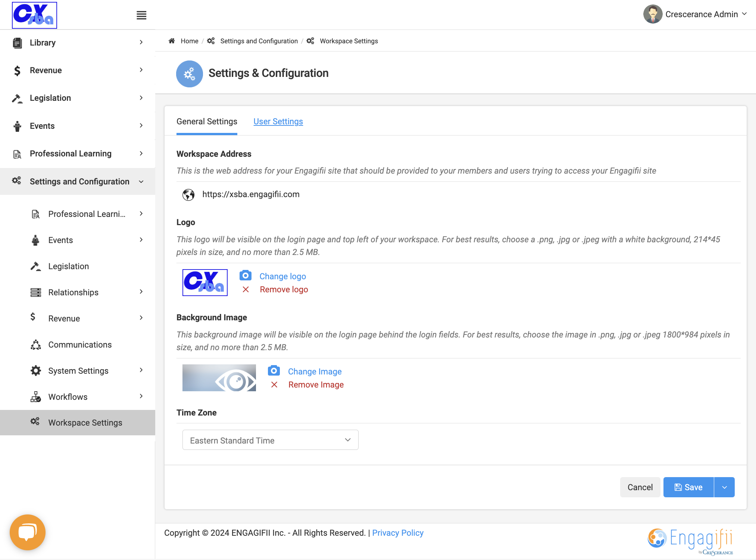756x560 pixels.
Task: Expand the Library menu chevron
Action: 141,42
